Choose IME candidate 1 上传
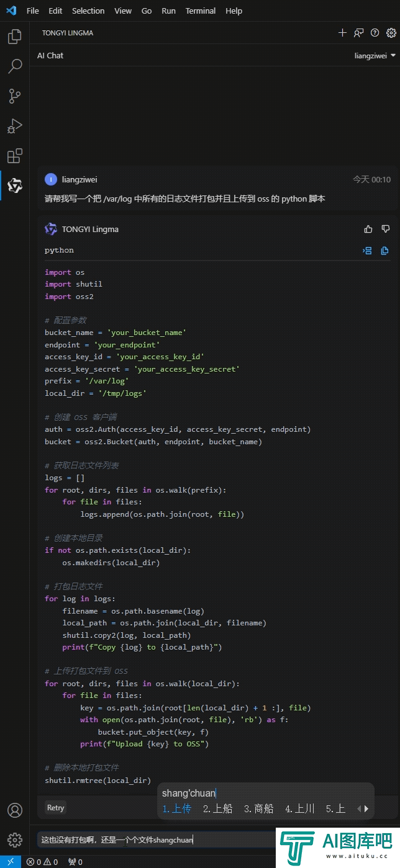This screenshot has width=400, height=868. click(x=177, y=808)
